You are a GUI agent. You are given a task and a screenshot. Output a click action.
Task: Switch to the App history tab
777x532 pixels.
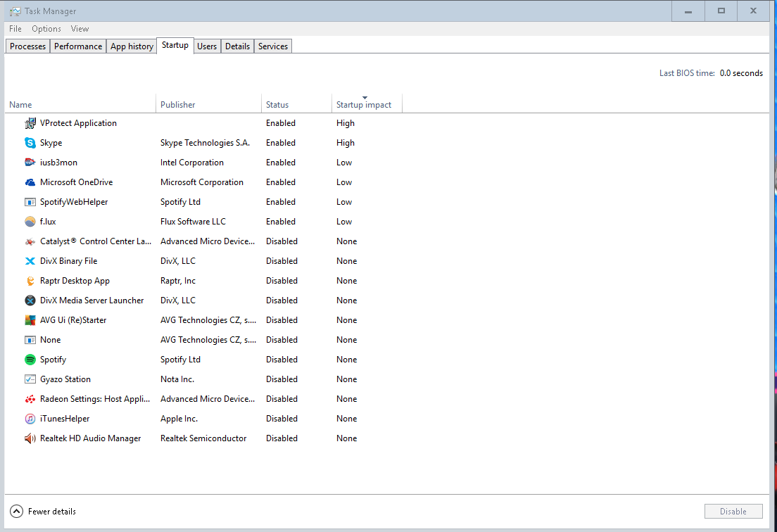click(x=132, y=46)
